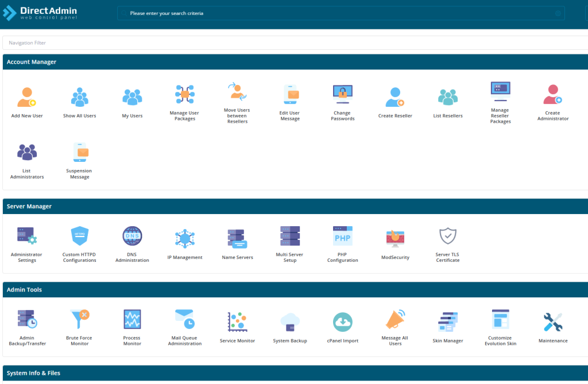Open the Brute Force Monitor icon
Screen dimensions: 588x384
(x=80, y=319)
